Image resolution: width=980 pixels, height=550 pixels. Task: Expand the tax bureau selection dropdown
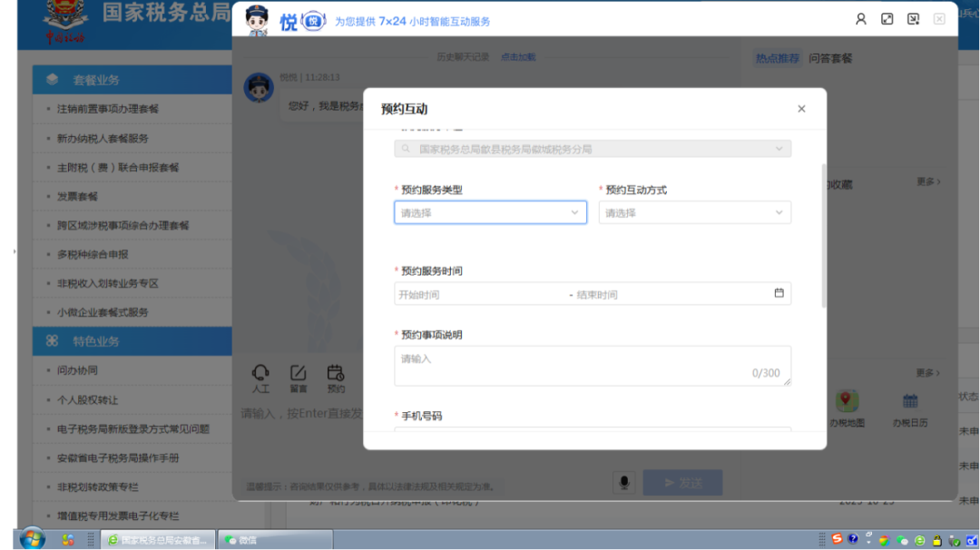[593, 149]
